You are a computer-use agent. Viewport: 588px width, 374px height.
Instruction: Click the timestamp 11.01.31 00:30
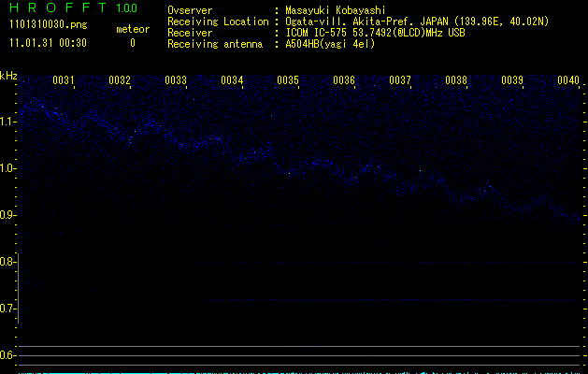coord(48,43)
